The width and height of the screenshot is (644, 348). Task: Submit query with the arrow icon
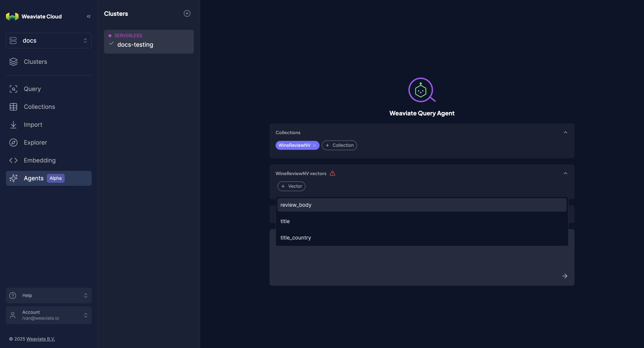(565, 276)
